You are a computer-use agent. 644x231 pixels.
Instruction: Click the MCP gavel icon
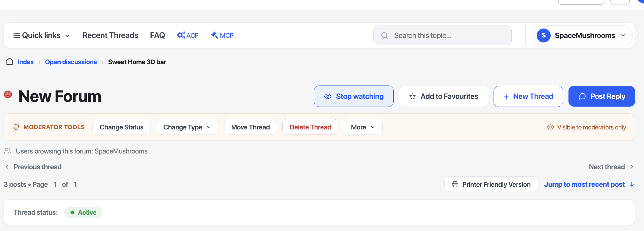click(214, 35)
